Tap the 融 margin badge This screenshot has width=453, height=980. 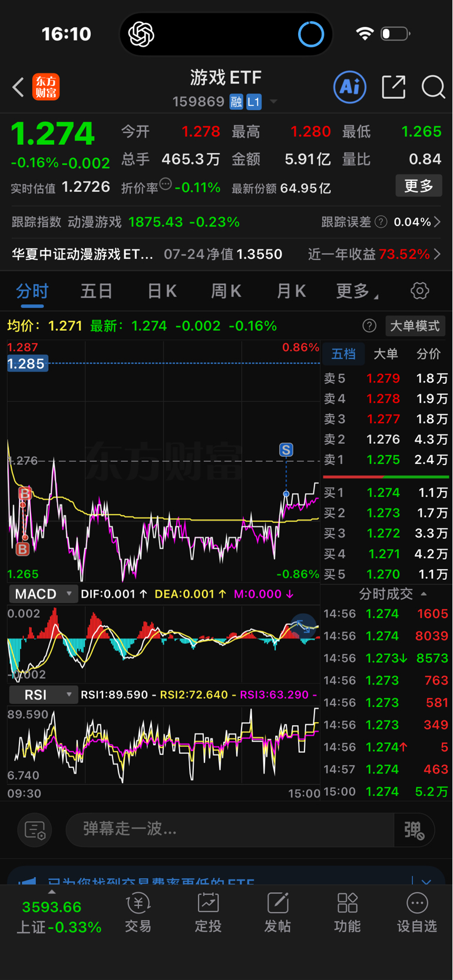(236, 102)
